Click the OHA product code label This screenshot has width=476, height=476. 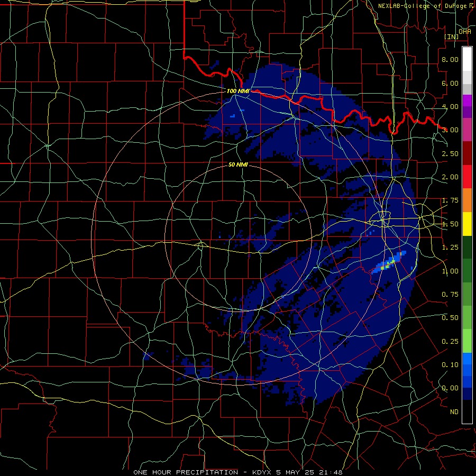pos(465,32)
